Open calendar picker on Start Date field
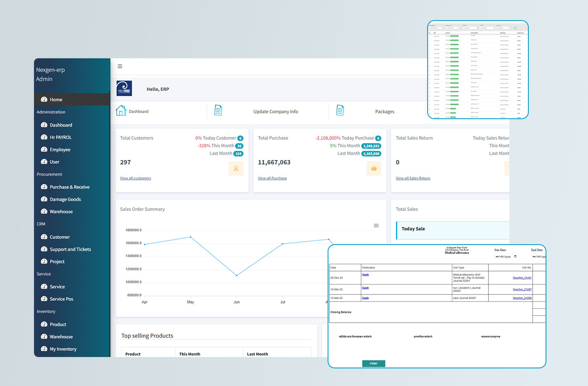588x386 pixels. pyautogui.click(x=515, y=256)
